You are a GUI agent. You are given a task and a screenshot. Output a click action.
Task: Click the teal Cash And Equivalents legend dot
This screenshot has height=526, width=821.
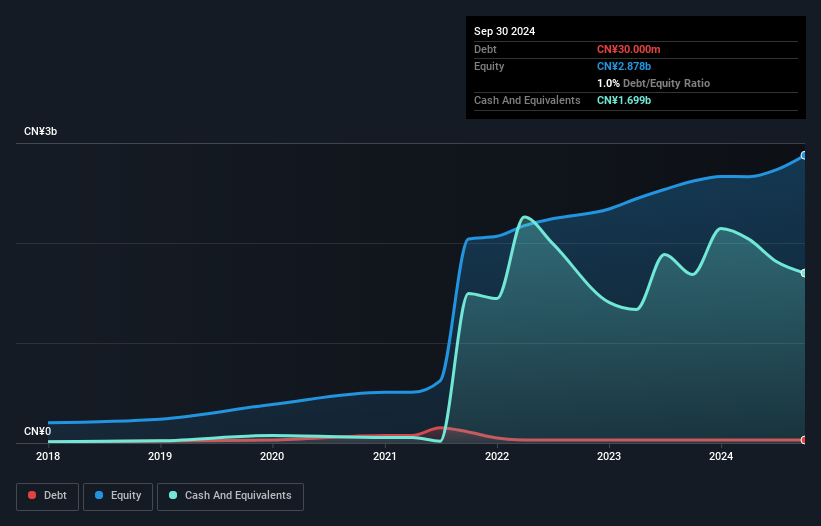tap(173, 495)
